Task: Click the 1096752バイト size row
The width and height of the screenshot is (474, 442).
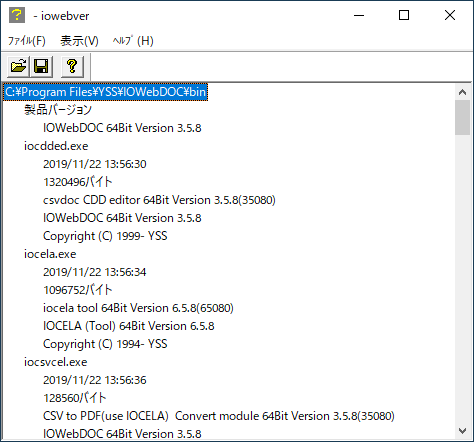Action: click(77, 290)
